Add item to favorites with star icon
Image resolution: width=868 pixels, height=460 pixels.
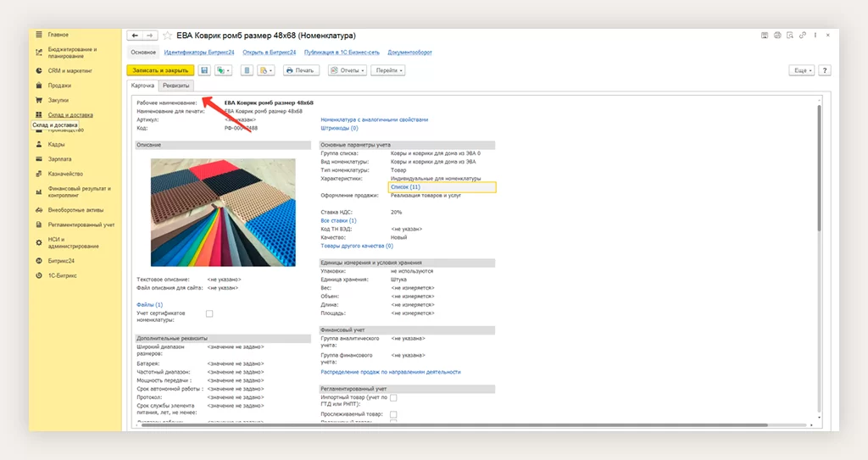point(167,36)
